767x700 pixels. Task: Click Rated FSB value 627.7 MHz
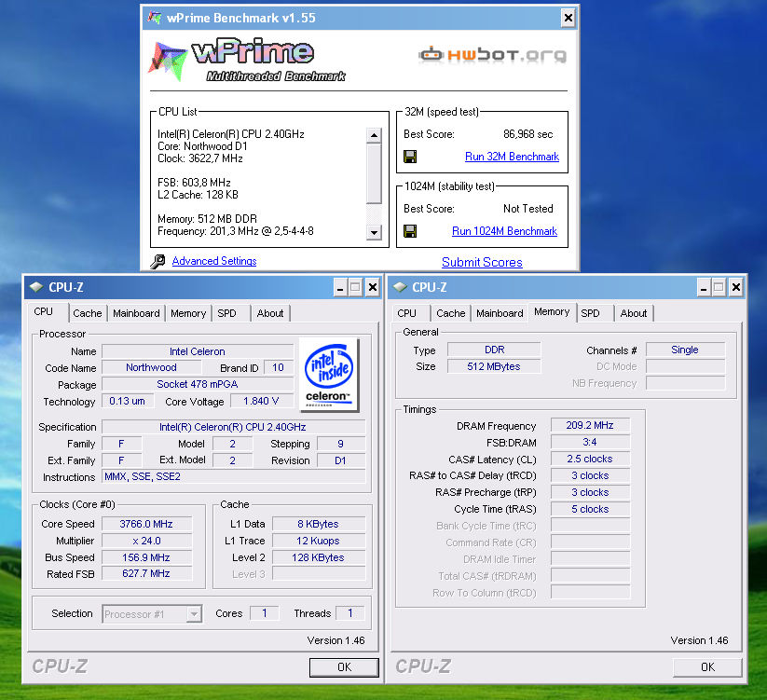tap(146, 573)
